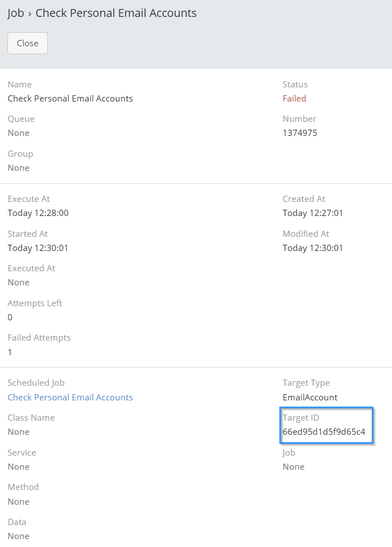Click the Group field value None
This screenshot has height=547, width=392.
[x=18, y=168]
